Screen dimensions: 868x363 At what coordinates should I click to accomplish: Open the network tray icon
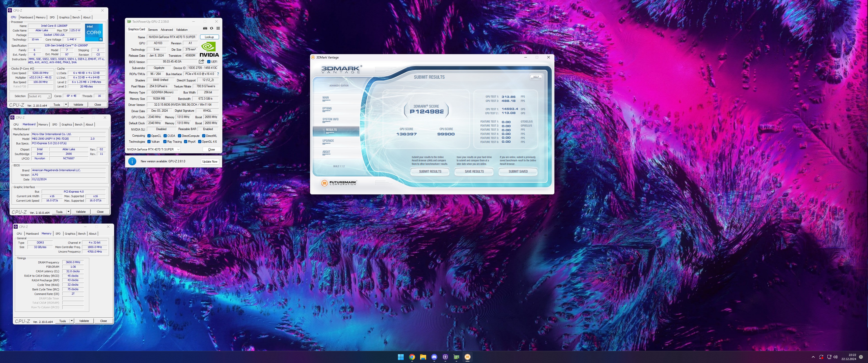(829, 357)
